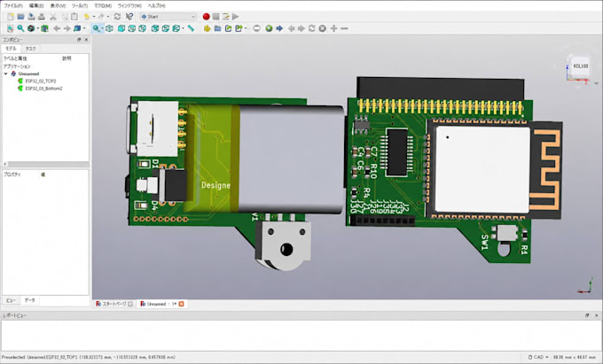This screenshot has height=364, width=603.
Task: Click the What's This help cursor icon
Action: (x=129, y=17)
